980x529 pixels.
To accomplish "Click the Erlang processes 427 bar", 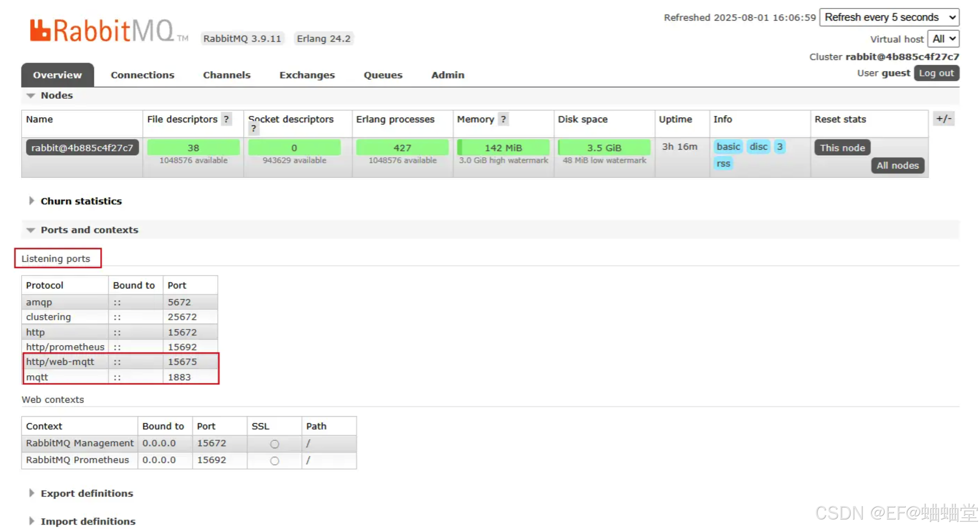I will 402,147.
